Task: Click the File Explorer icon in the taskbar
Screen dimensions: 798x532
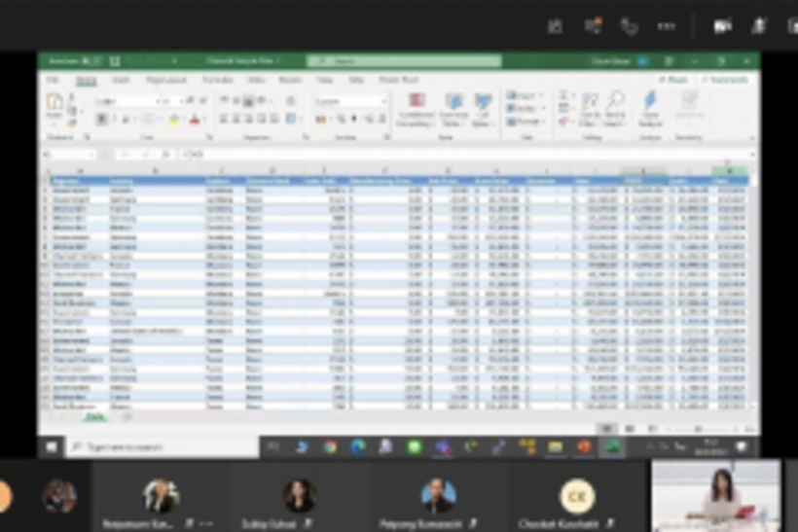Action: coord(556,446)
